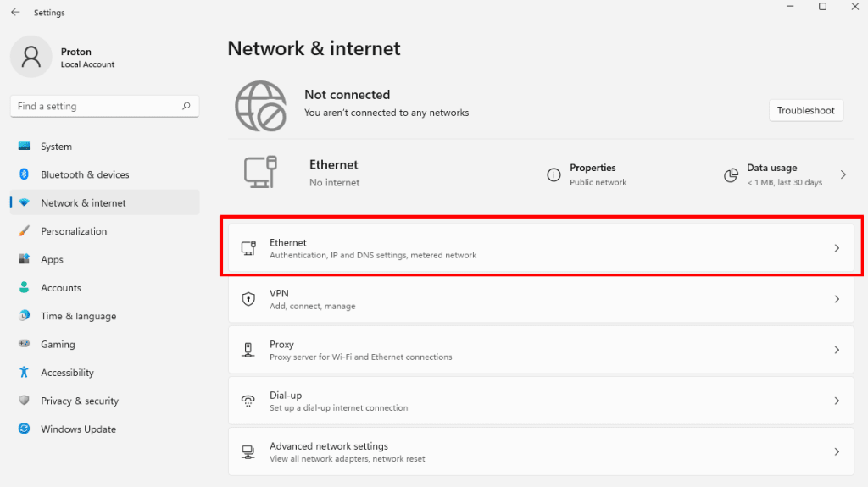The height and width of the screenshot is (487, 868).
Task: Expand the Ethernet settings chevron
Action: pos(837,248)
